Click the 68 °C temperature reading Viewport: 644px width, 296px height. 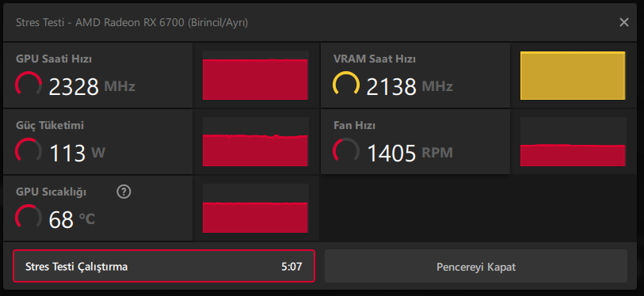72,220
